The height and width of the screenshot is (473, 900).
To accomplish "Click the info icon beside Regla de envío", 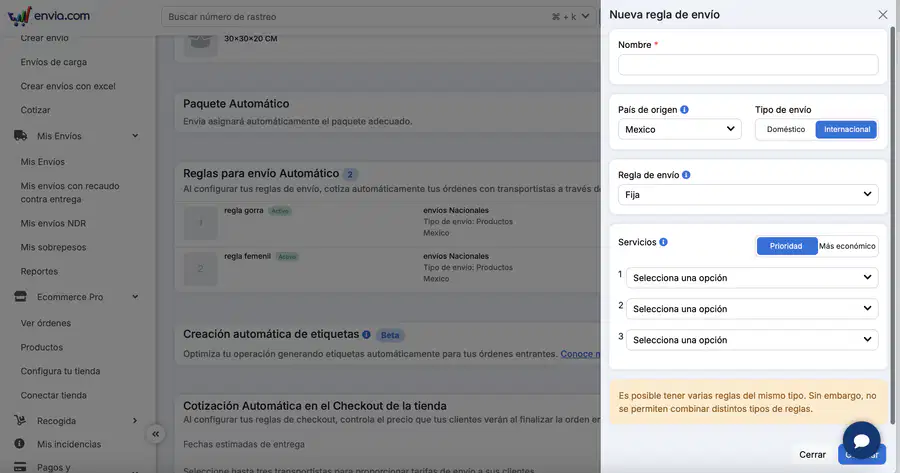I will click(x=686, y=175).
